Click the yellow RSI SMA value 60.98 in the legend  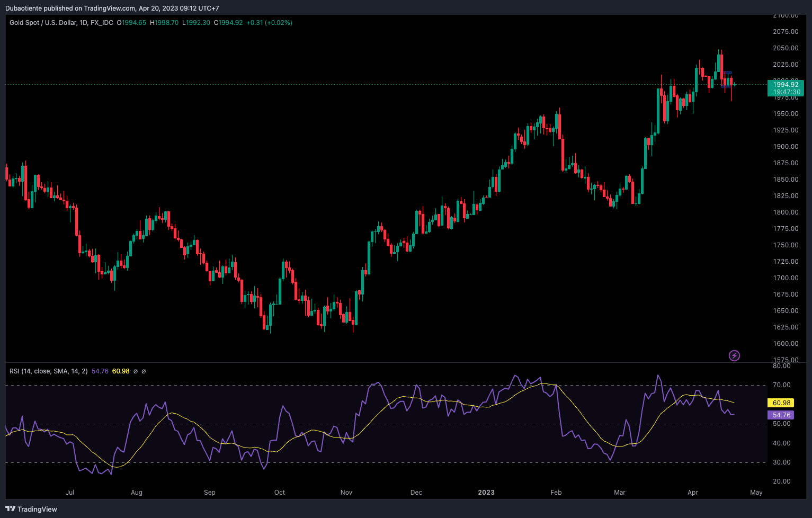point(121,371)
